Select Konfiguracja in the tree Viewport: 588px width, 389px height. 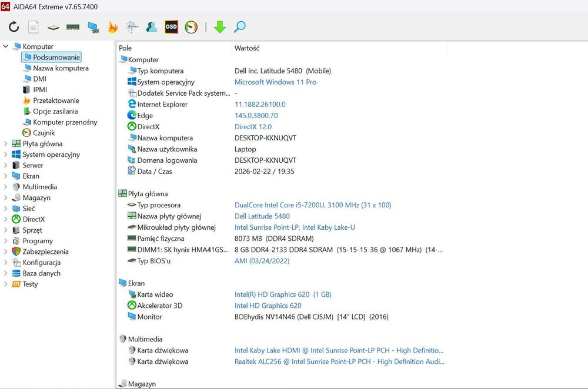tap(41, 262)
